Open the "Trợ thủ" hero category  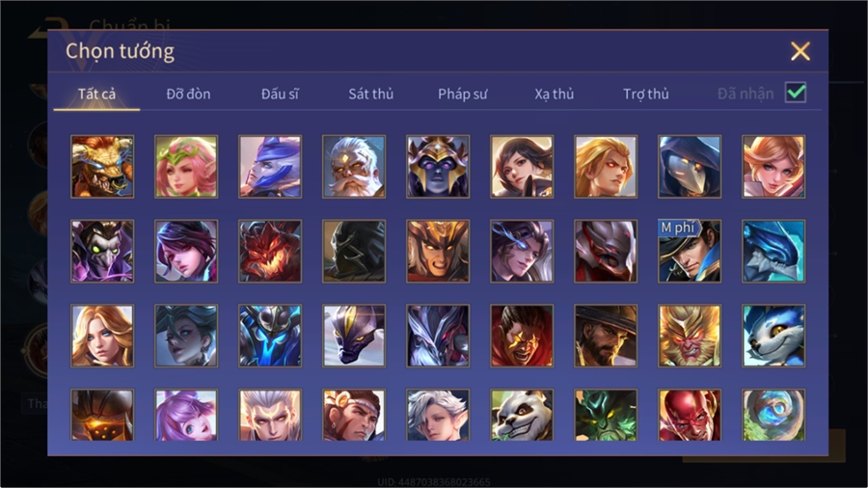pos(646,95)
